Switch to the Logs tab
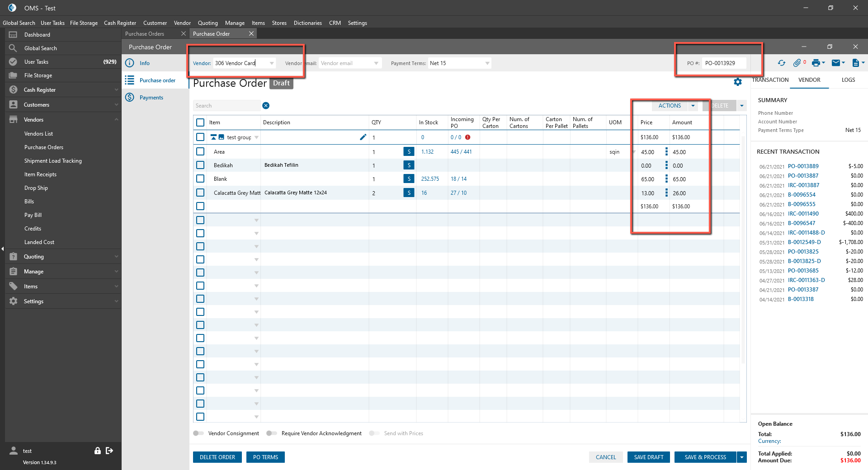The height and width of the screenshot is (470, 868). [x=848, y=80]
